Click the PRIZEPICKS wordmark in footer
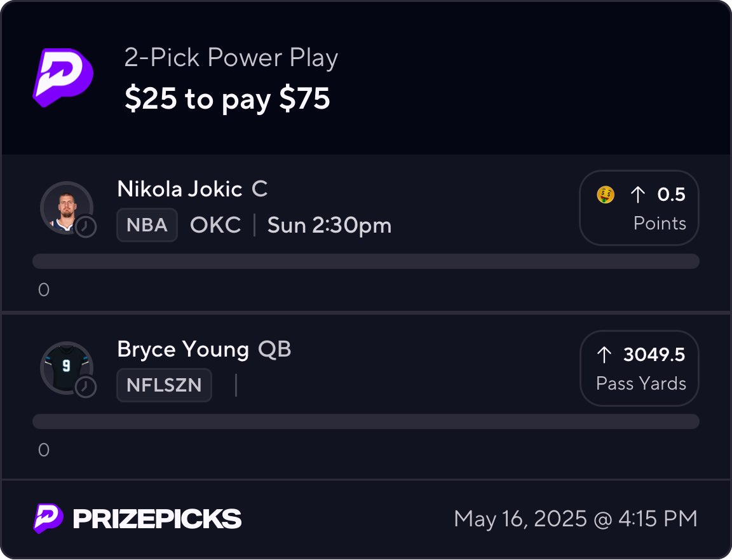Screen dimensions: 732x560 [x=157, y=519]
